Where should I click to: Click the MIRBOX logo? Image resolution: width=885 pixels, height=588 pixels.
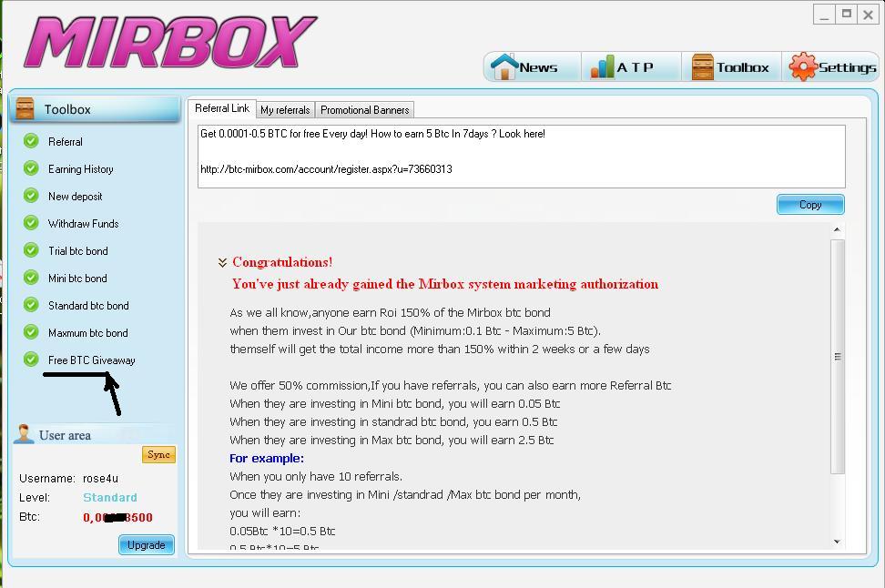pyautogui.click(x=170, y=42)
